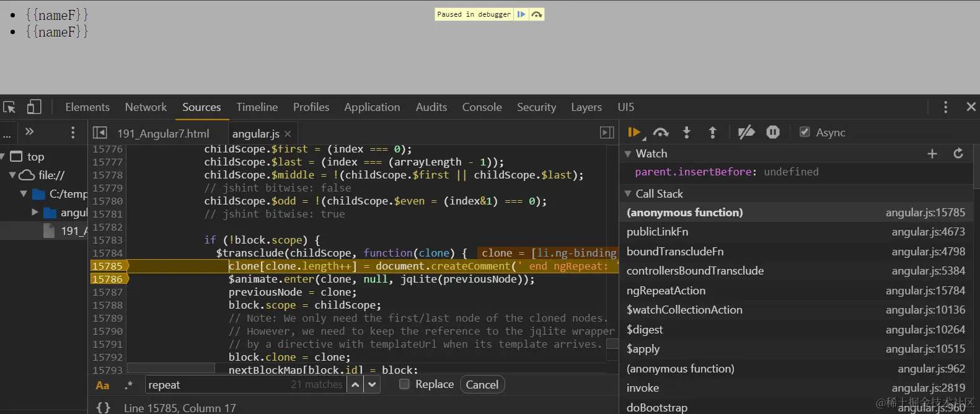
Task: Enable the Replace checkbox
Action: pyautogui.click(x=404, y=384)
